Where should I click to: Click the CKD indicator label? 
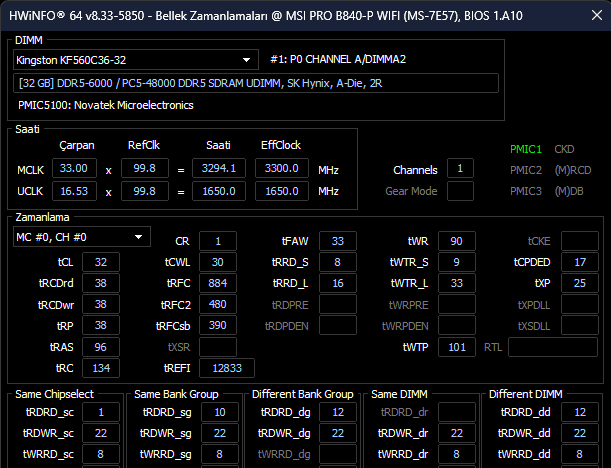click(564, 149)
